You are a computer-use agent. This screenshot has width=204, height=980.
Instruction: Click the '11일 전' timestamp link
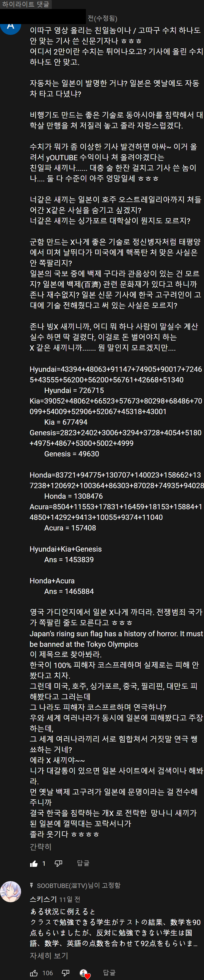coord(69,899)
